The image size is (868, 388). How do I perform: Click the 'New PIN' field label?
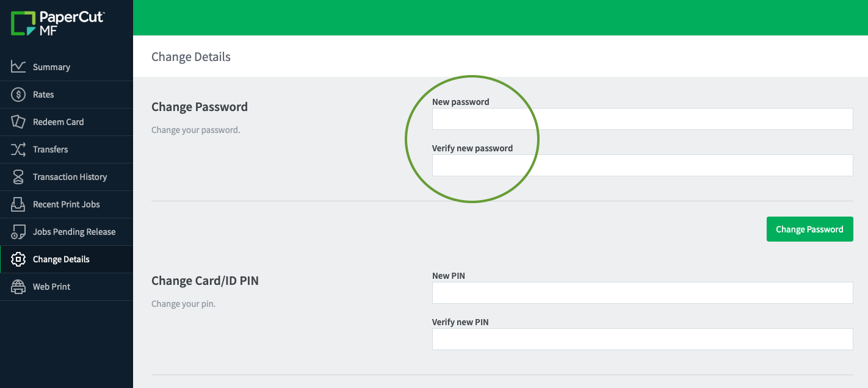[x=449, y=276]
